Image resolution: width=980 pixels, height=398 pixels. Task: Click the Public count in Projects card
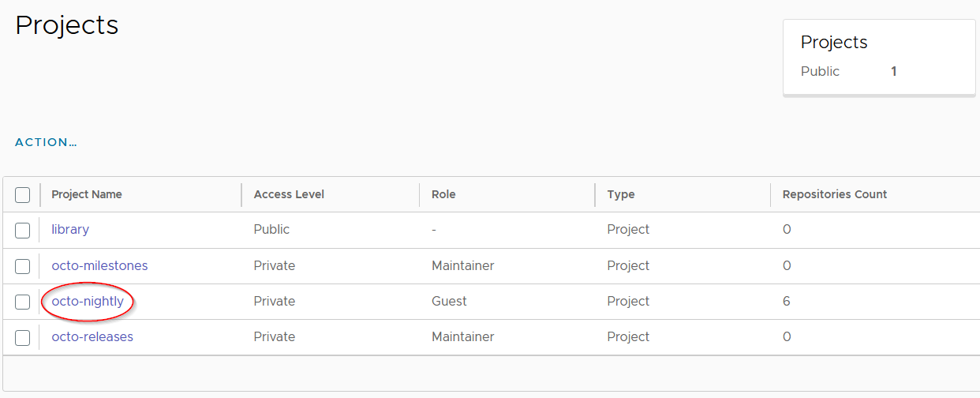pos(894,72)
